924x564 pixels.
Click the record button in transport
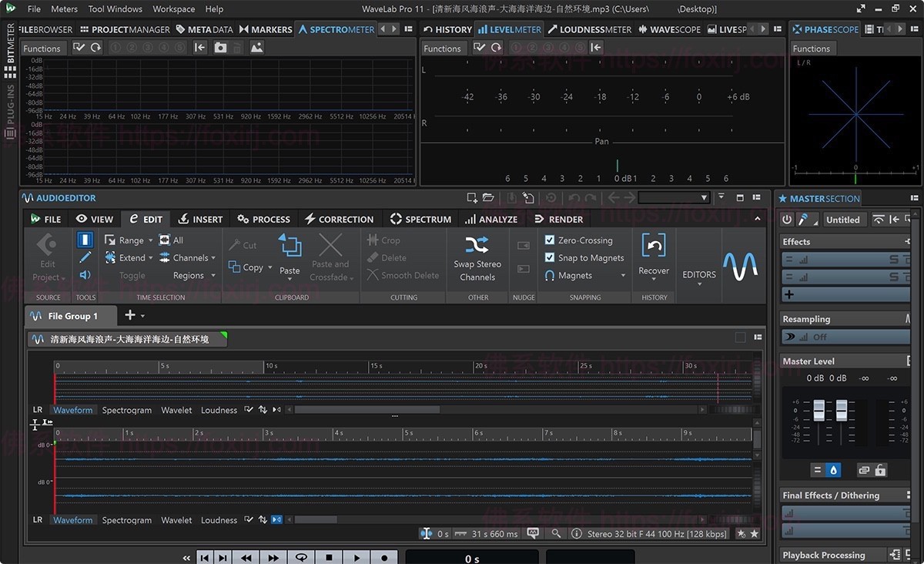[x=384, y=556]
